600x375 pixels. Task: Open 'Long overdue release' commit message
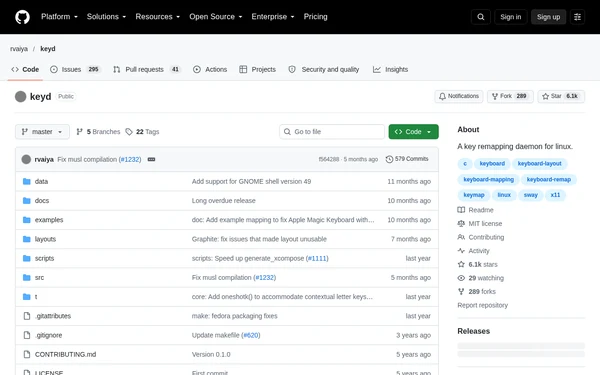[x=223, y=201]
